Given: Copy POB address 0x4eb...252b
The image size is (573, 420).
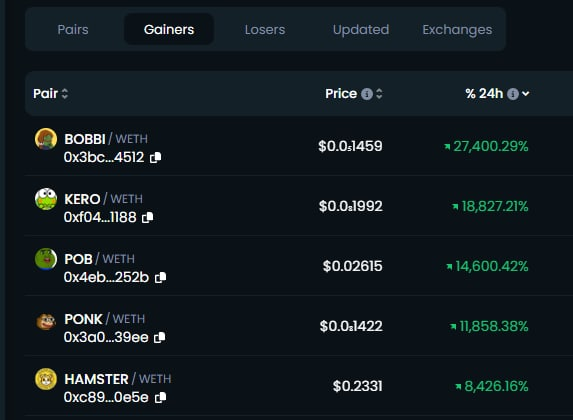Looking at the screenshot, I should 160,277.
